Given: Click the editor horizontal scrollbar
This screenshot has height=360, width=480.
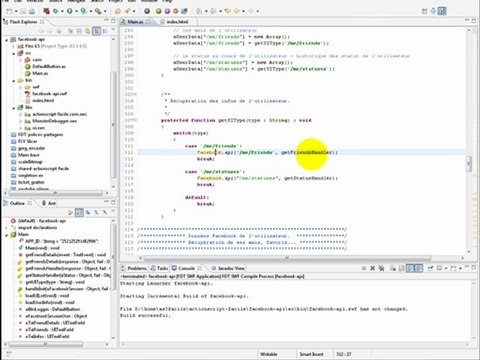Looking at the screenshot, I should pyautogui.click(x=287, y=258).
